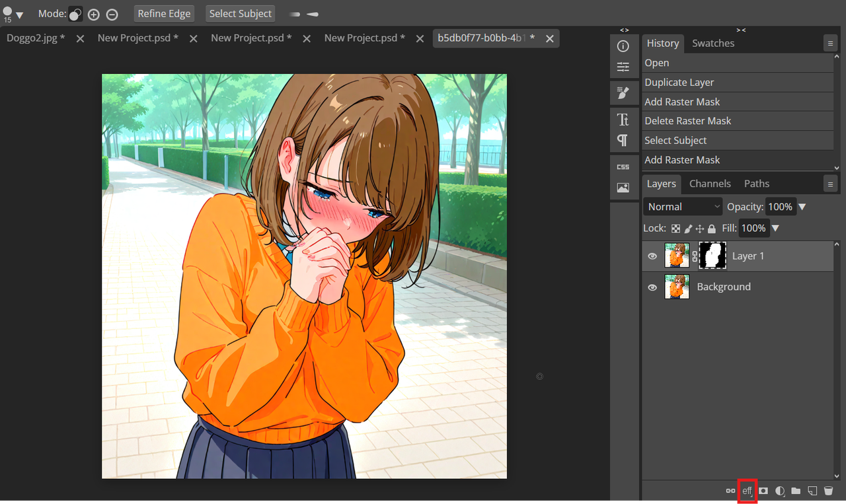Select the Layer 1 mask thumbnail
Image resolution: width=846 pixels, height=504 pixels.
pyautogui.click(x=712, y=256)
